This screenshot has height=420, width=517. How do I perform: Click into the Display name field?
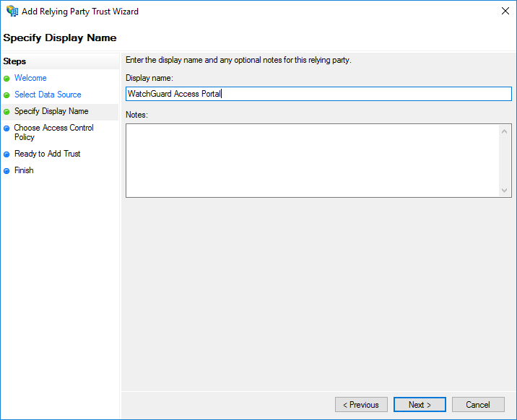[318, 94]
